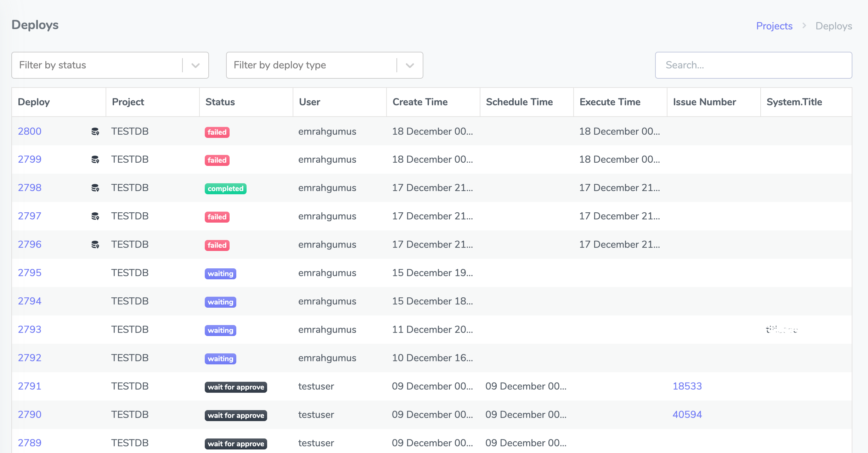Click database icon beside deploy 2798
The width and height of the screenshot is (868, 453).
(x=95, y=188)
